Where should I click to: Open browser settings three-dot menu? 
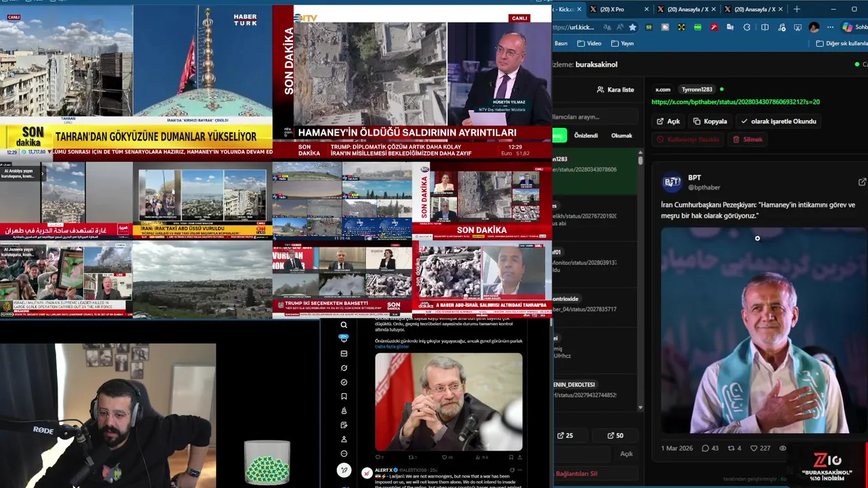(x=830, y=27)
